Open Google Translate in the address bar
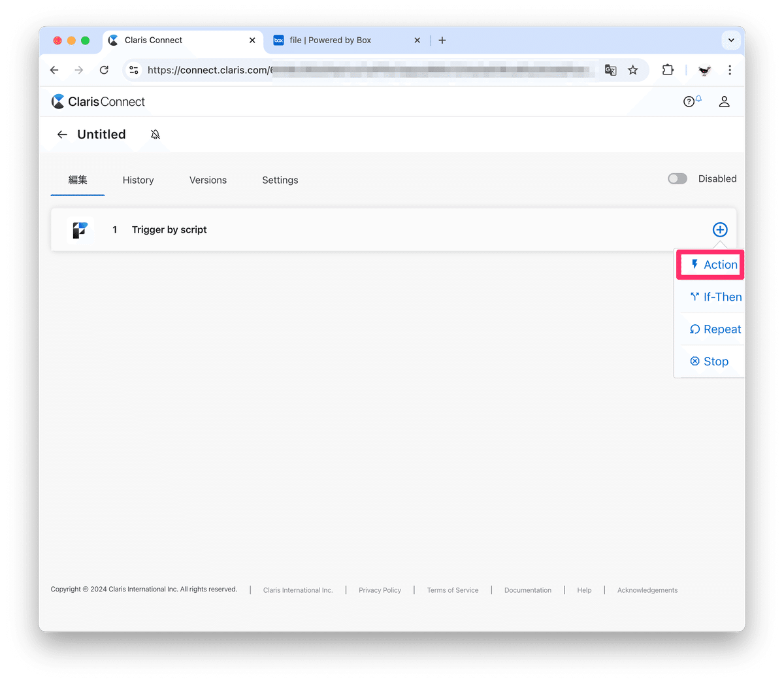 point(610,70)
